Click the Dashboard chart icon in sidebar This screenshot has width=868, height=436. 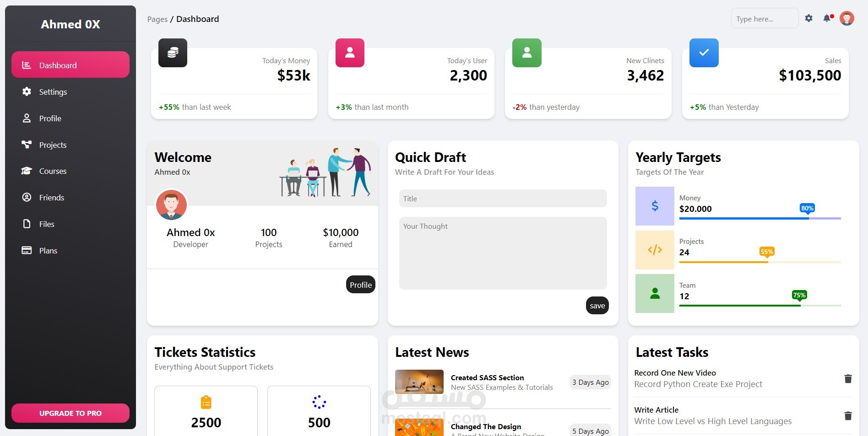27,65
